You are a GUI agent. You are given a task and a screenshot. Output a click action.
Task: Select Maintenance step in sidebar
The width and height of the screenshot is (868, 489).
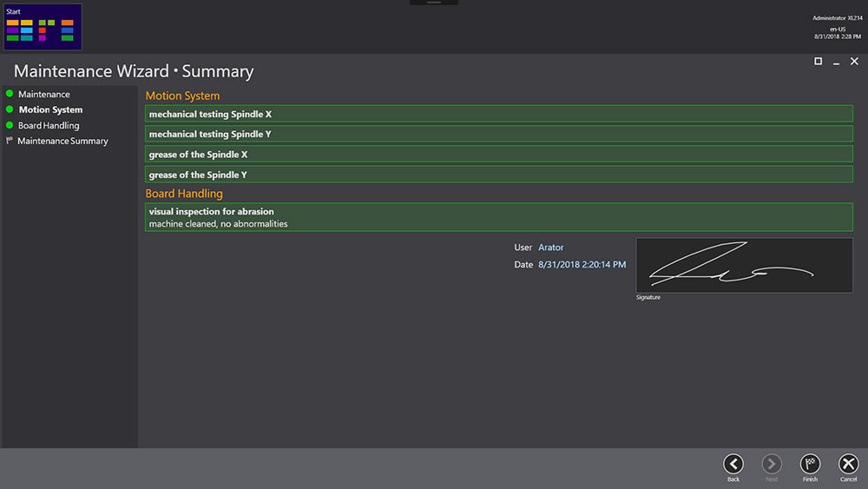tap(43, 94)
